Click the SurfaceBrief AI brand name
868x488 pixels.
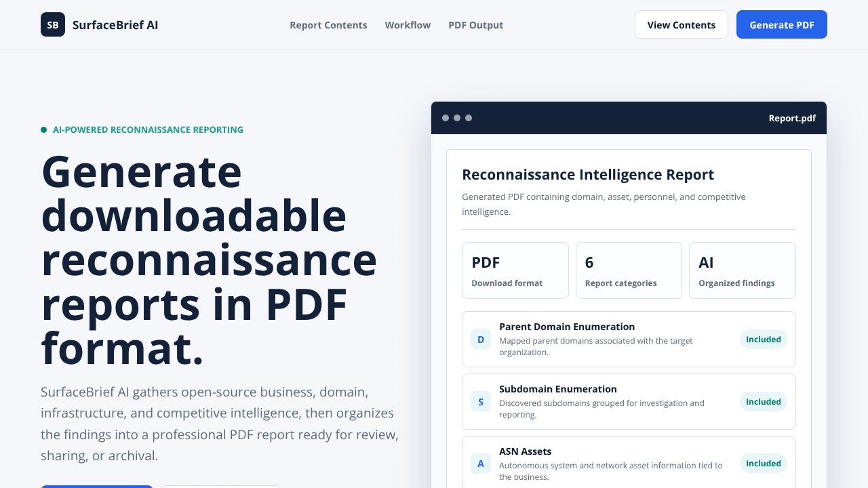pyautogui.click(x=115, y=25)
